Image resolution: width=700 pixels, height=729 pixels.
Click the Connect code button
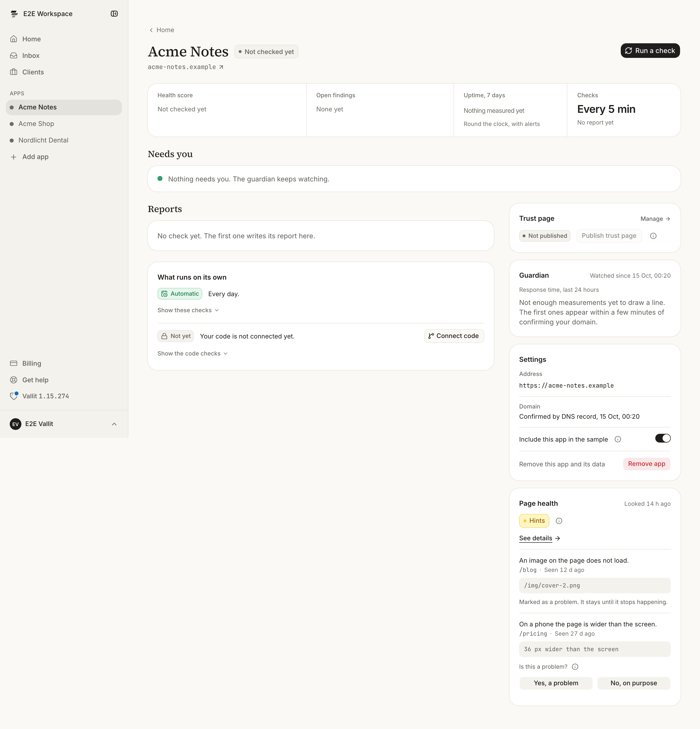pos(454,336)
